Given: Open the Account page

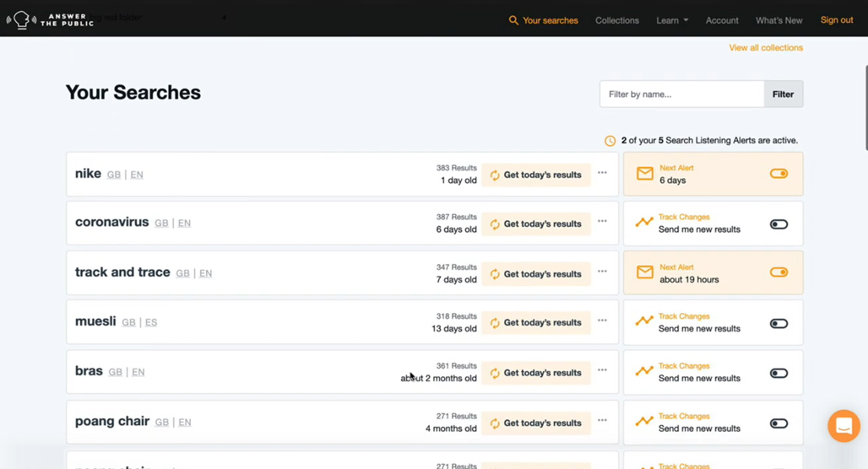Looking at the screenshot, I should coord(722,20).
